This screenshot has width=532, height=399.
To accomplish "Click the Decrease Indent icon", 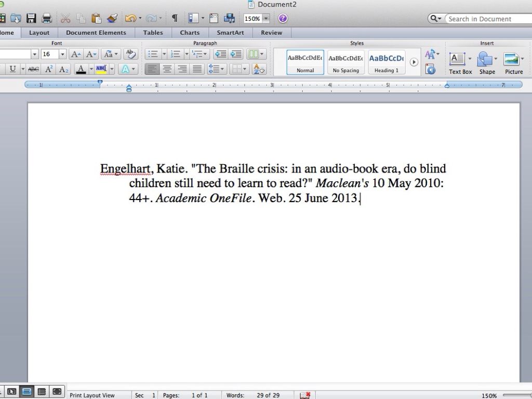I will 220,54.
